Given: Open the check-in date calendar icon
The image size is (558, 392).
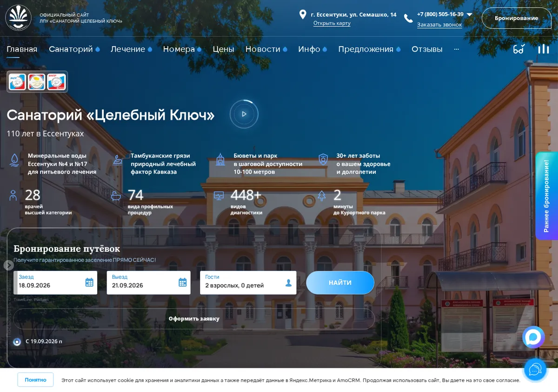Looking at the screenshot, I should pos(89,282).
